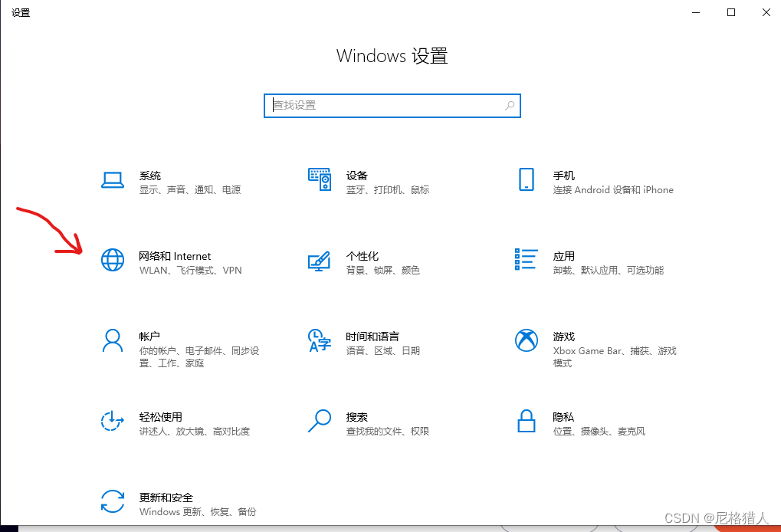Open the 设备 keyboard and speaker icon
Screen dimensions: 781x532
pyautogui.click(x=320, y=179)
